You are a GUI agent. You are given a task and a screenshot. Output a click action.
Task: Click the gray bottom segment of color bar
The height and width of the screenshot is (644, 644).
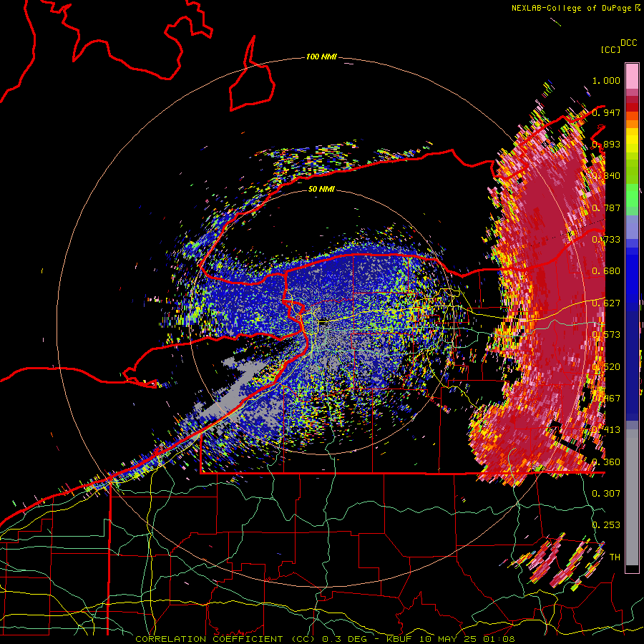[632, 497]
